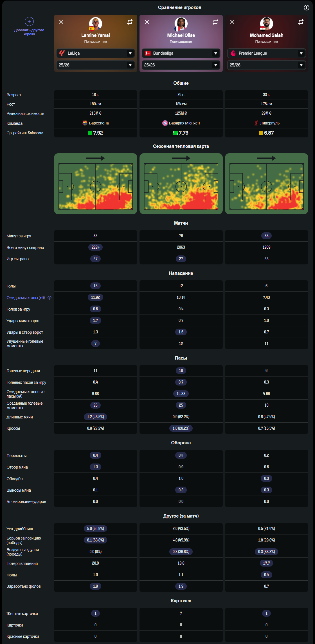Click Yamal's 8.1 (53.8%) duels value

point(96,540)
